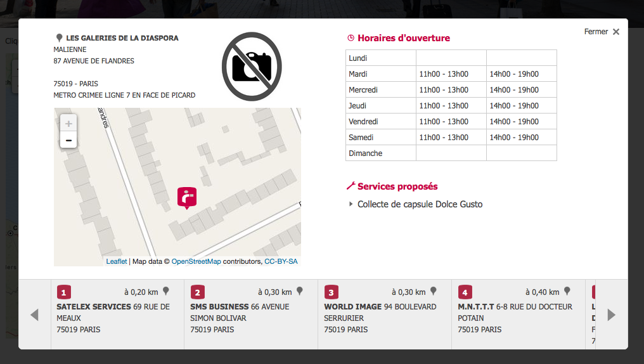This screenshot has width=644, height=364.
Task: Click the red relay point map marker
Action: tap(187, 198)
